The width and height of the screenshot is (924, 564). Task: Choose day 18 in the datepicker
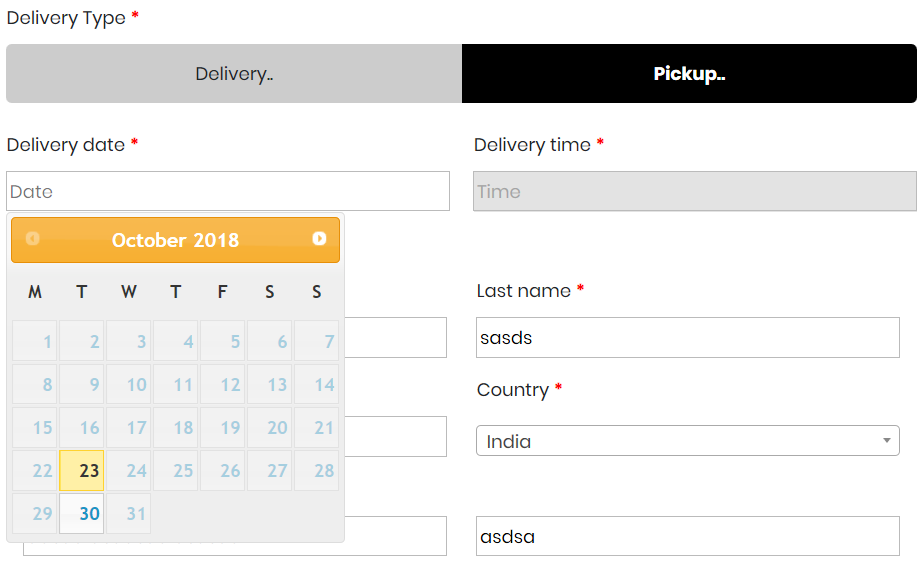click(x=176, y=428)
